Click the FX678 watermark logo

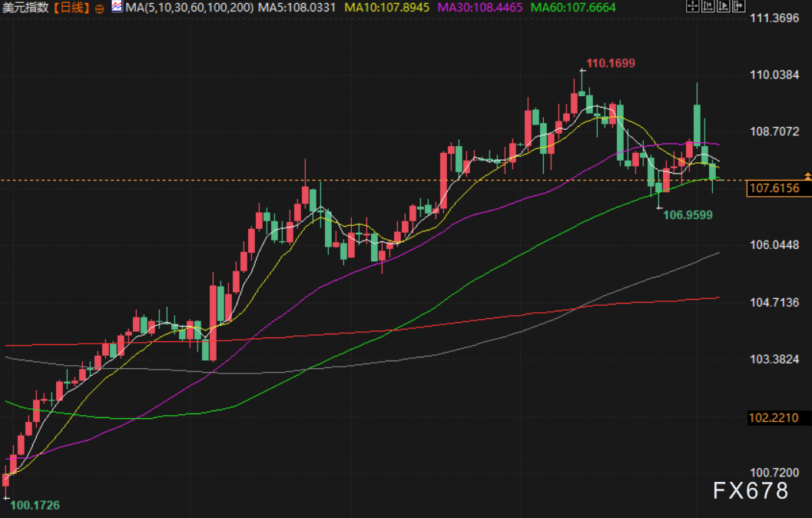pos(750,490)
